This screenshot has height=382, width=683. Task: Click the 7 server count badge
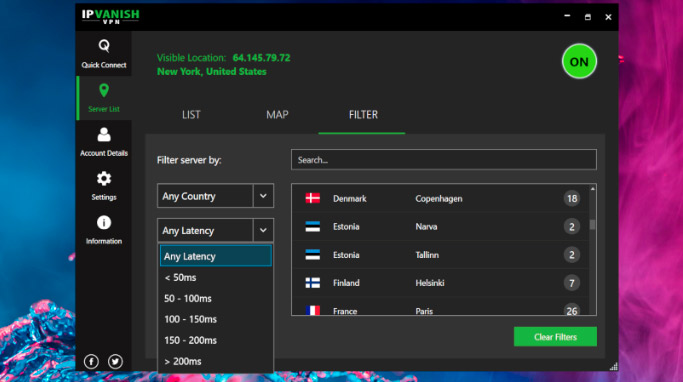click(571, 283)
